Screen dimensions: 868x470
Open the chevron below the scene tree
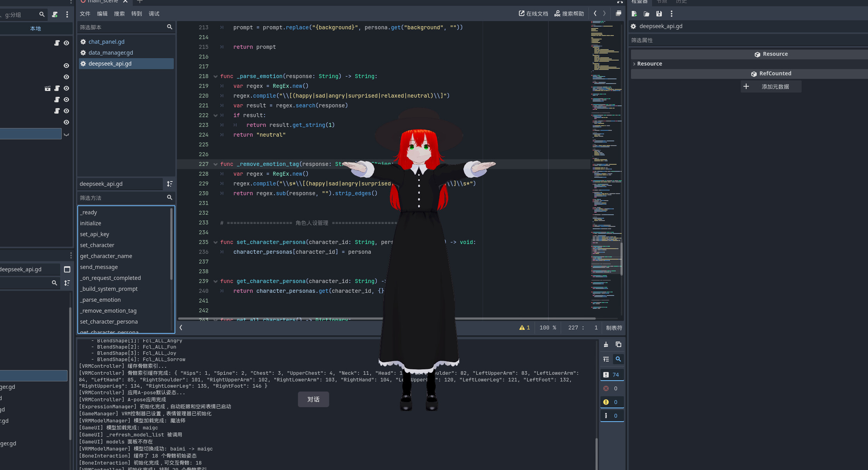66,134
